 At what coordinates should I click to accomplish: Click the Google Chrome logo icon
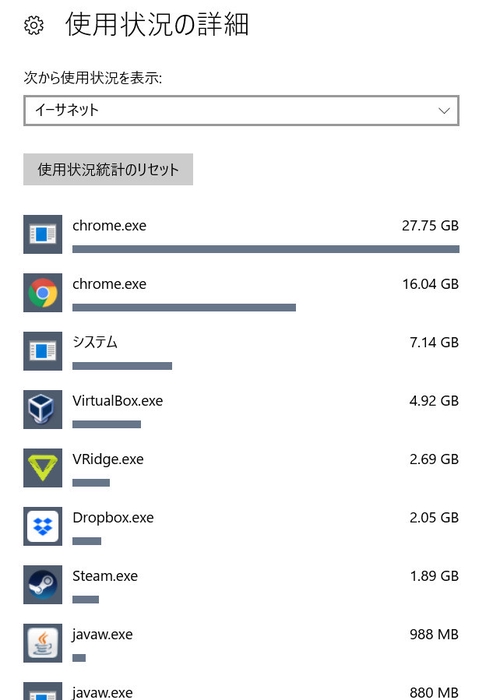click(43, 293)
